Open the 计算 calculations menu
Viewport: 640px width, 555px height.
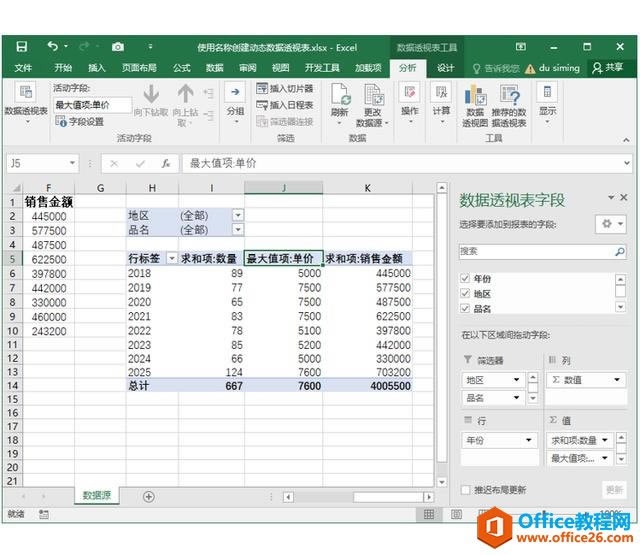click(x=441, y=103)
